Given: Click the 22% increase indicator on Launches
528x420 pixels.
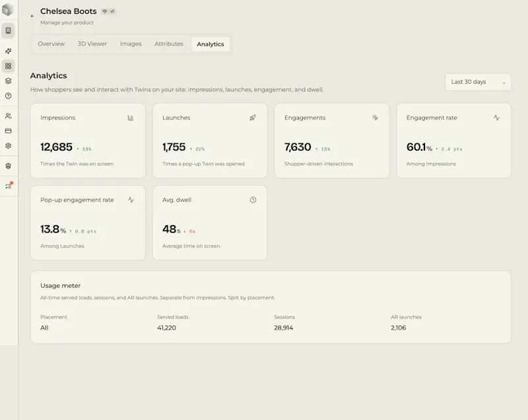Looking at the screenshot, I should (197, 149).
